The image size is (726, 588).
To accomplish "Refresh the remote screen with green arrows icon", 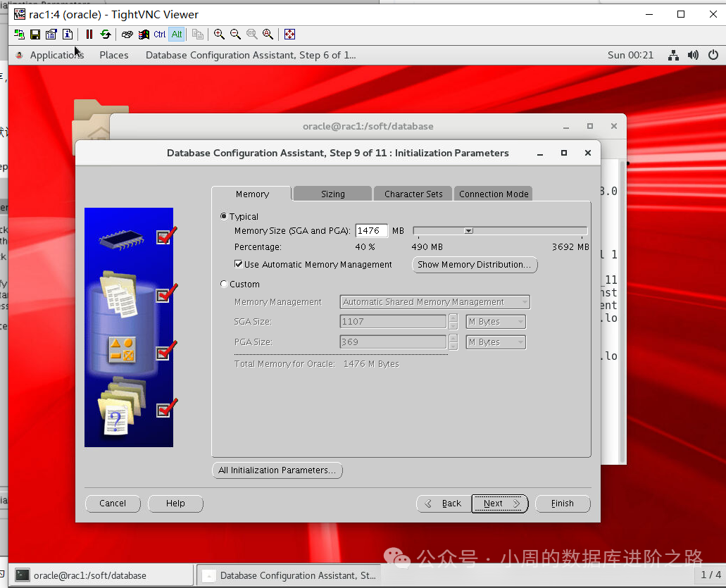I will (x=106, y=35).
